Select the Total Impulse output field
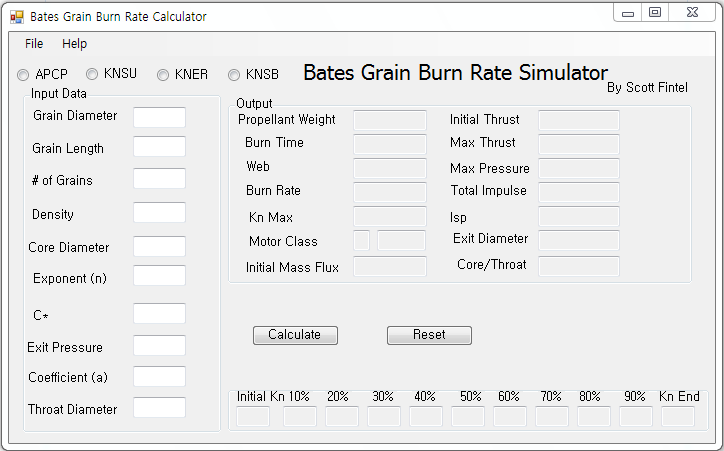Image resolution: width=724 pixels, height=451 pixels. 579,192
